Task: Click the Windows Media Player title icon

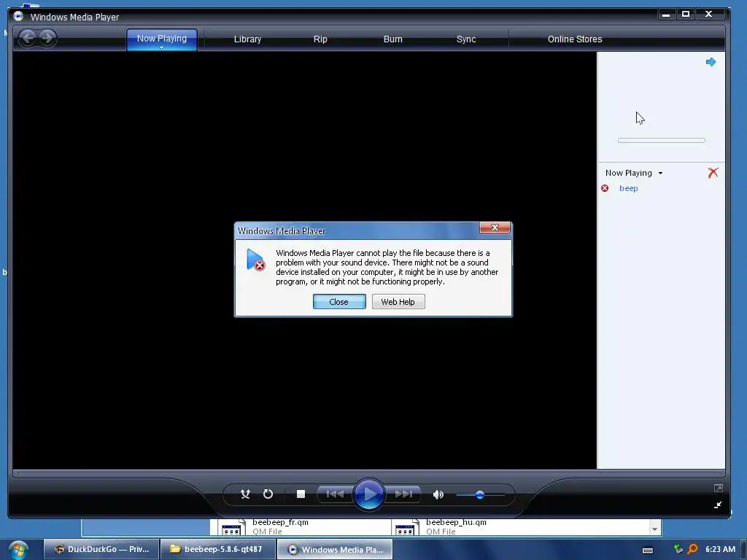Action: point(18,16)
